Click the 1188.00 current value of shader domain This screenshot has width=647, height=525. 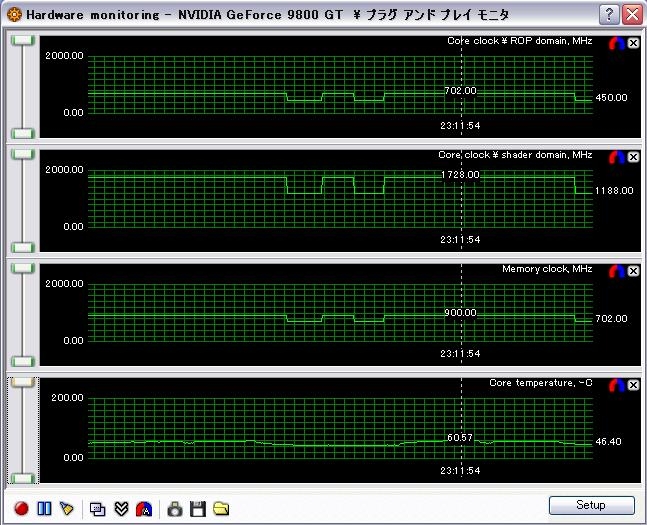(x=614, y=191)
